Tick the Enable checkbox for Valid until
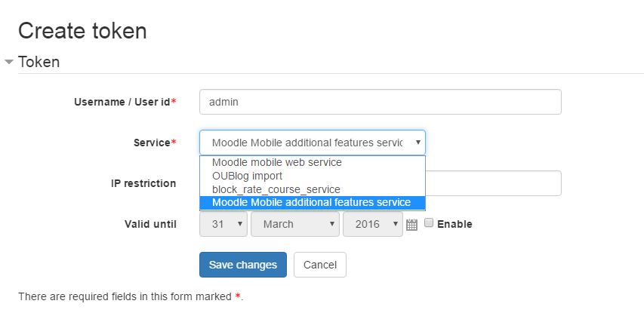 point(429,223)
